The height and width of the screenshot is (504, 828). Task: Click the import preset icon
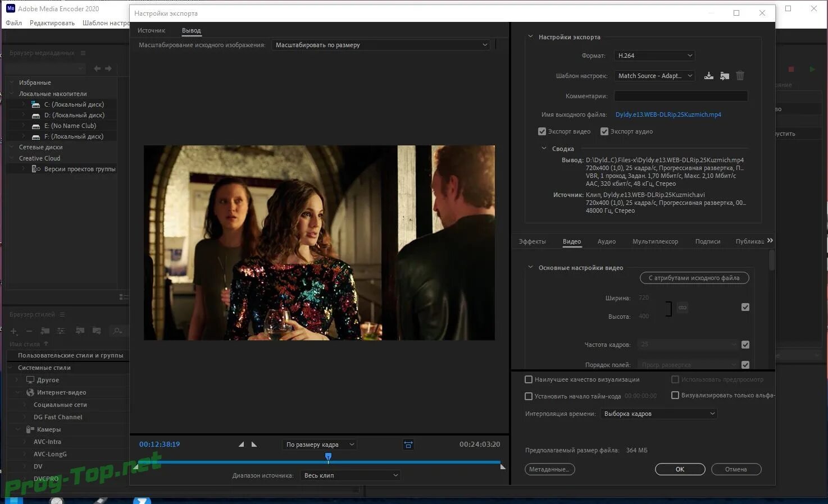pyautogui.click(x=725, y=76)
